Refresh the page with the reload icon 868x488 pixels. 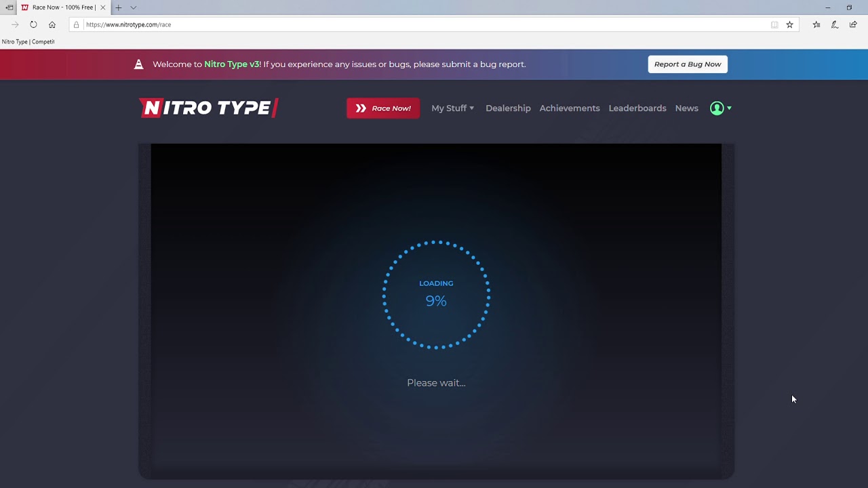(33, 24)
